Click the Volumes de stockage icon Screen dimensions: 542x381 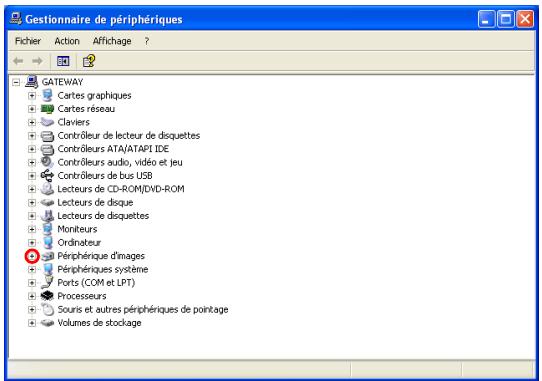point(47,323)
